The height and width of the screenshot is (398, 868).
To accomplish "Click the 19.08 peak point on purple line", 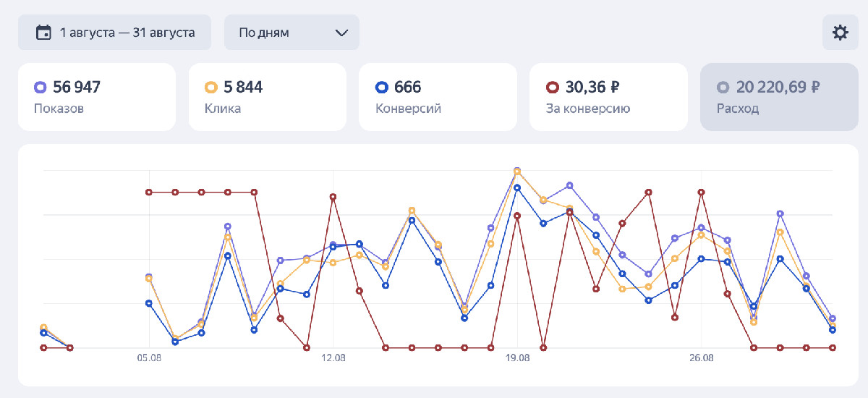I will (x=517, y=171).
